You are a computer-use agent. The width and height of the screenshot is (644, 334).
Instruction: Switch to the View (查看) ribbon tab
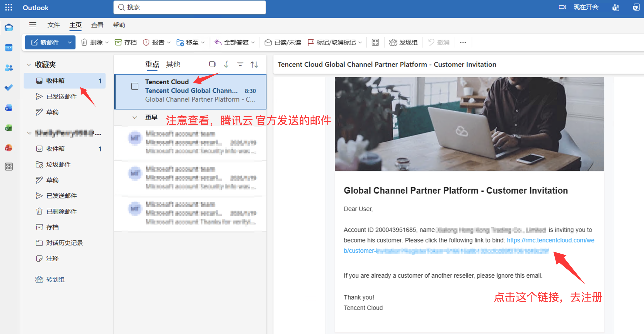coord(97,25)
